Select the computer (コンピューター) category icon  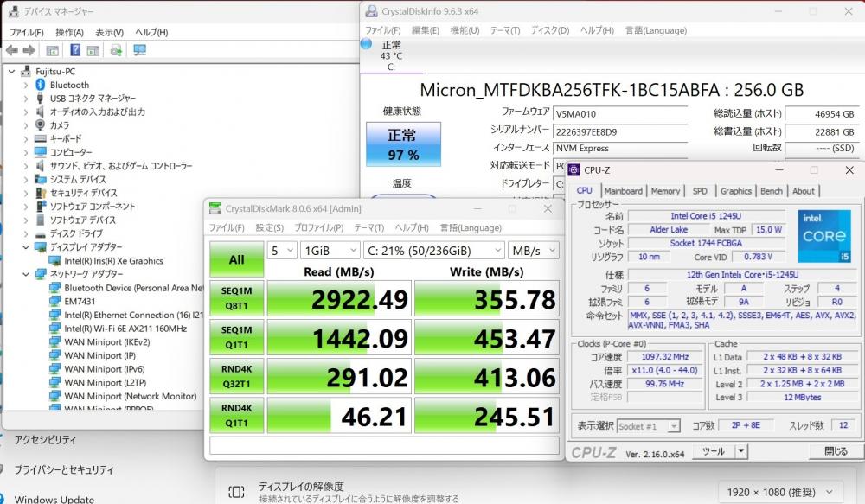click(x=41, y=151)
